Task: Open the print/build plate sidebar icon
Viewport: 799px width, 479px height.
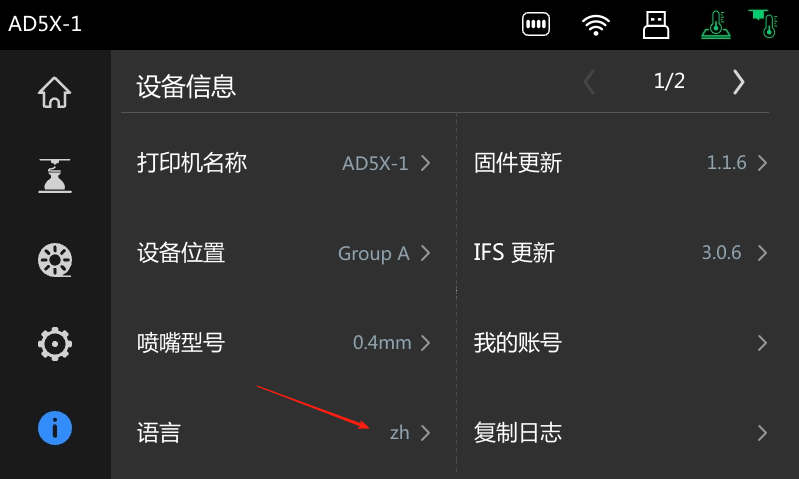Action: (x=55, y=176)
